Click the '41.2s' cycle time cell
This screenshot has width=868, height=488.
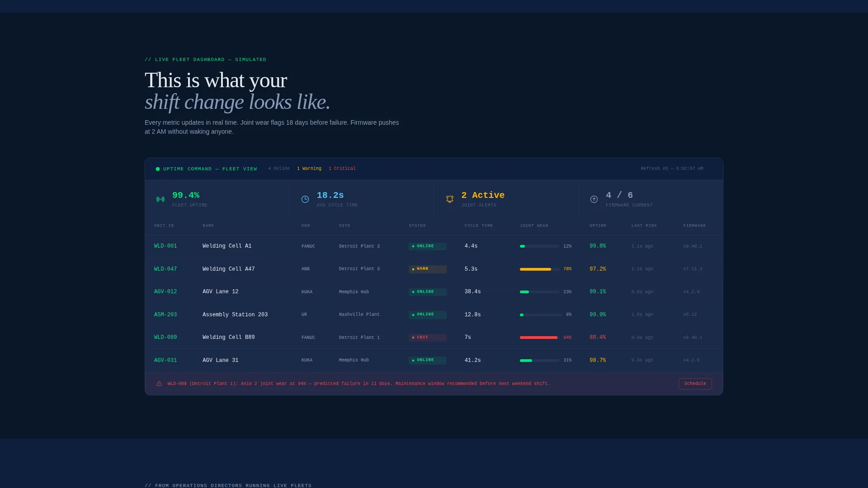point(473,360)
